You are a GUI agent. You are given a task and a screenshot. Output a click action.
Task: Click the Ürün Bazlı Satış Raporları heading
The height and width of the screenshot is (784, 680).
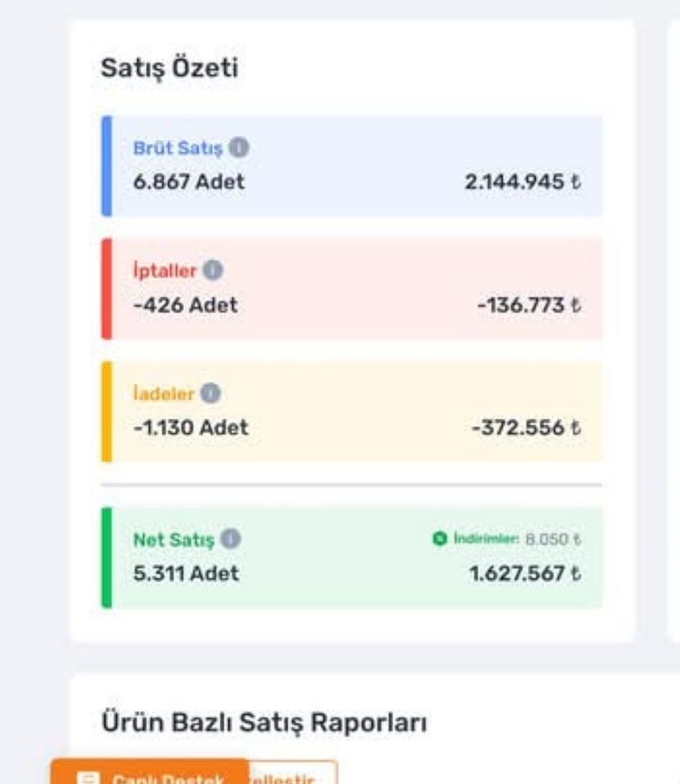click(x=265, y=722)
